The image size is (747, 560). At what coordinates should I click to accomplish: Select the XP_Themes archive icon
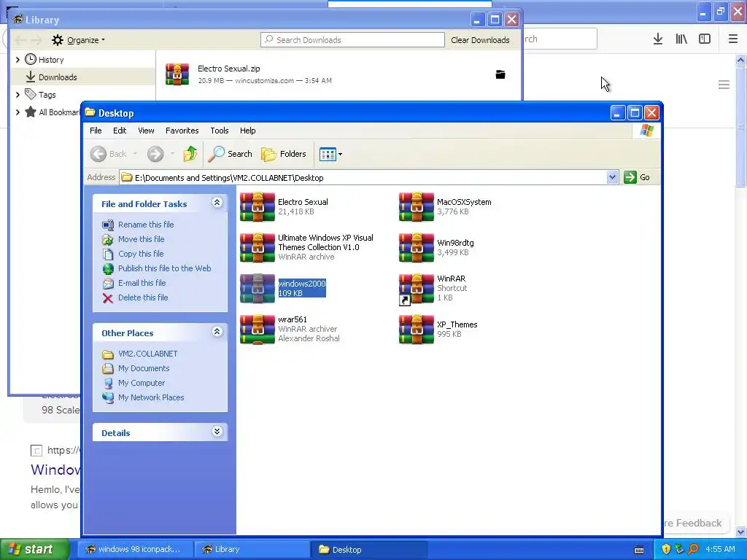pyautogui.click(x=417, y=329)
